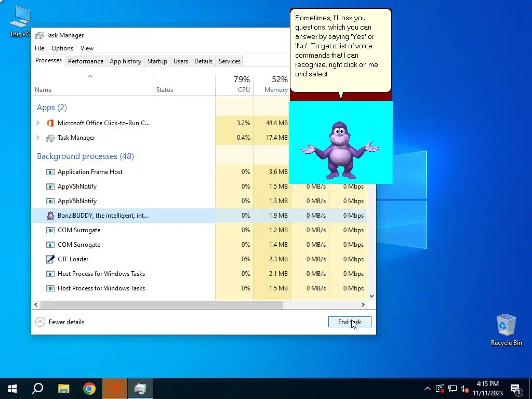The height and width of the screenshot is (399, 532).
Task: Click the first COM Surrogate icon
Action: pos(50,230)
